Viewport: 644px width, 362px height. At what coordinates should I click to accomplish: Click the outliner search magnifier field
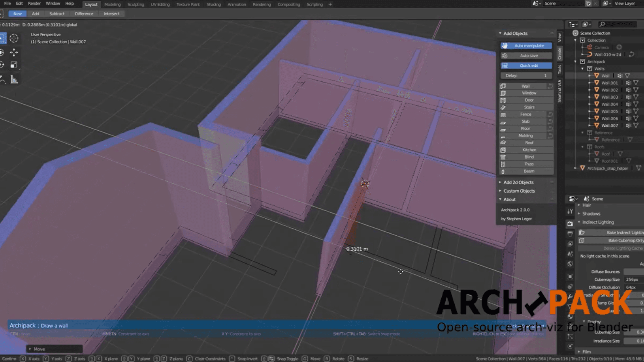pyautogui.click(x=617, y=24)
